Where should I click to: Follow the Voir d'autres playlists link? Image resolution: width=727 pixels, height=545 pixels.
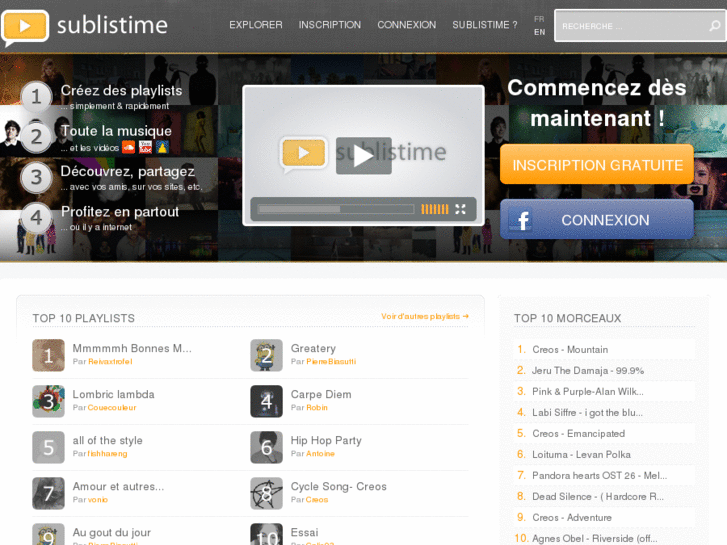pos(425,316)
